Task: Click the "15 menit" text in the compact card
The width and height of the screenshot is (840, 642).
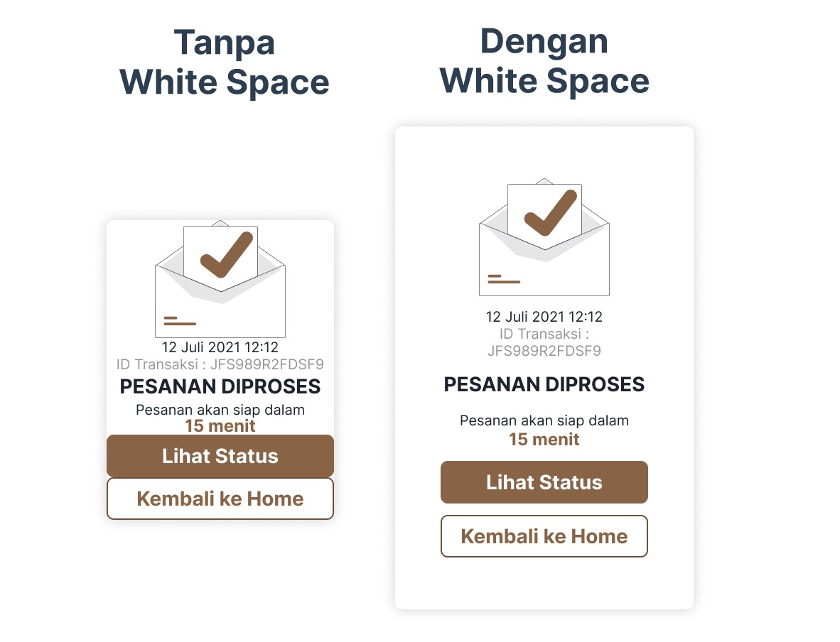Action: pos(220,426)
